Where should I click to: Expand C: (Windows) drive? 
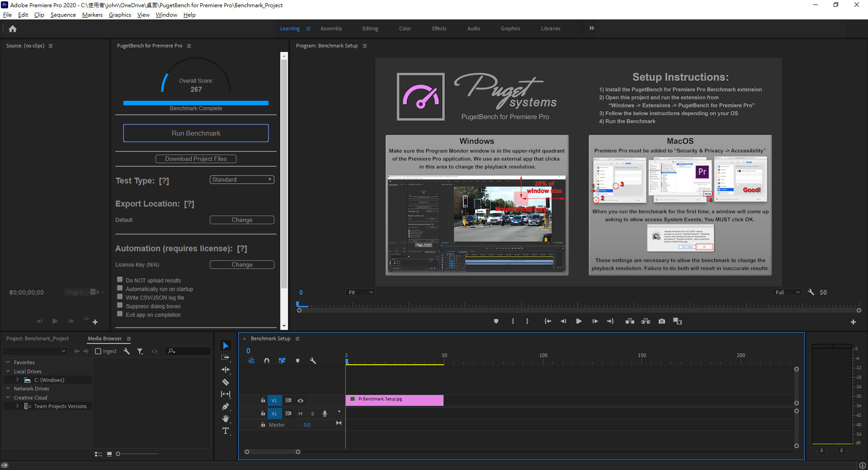17,380
